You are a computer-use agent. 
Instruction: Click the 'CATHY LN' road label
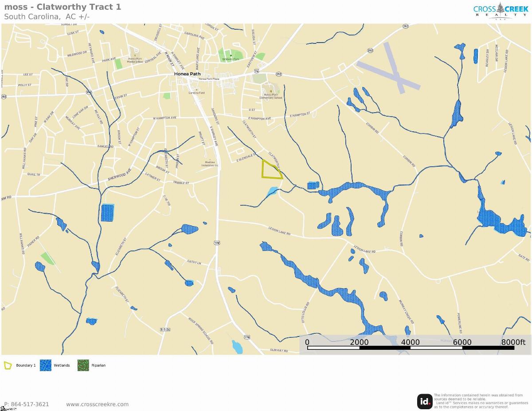click(194, 262)
